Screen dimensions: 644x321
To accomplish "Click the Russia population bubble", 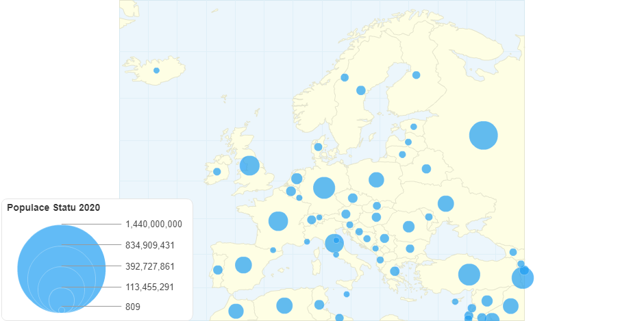I will tap(483, 135).
